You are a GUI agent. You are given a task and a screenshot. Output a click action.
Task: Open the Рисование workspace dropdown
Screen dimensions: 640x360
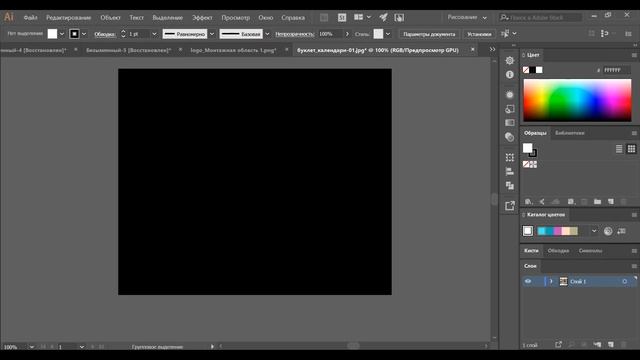click(467, 18)
